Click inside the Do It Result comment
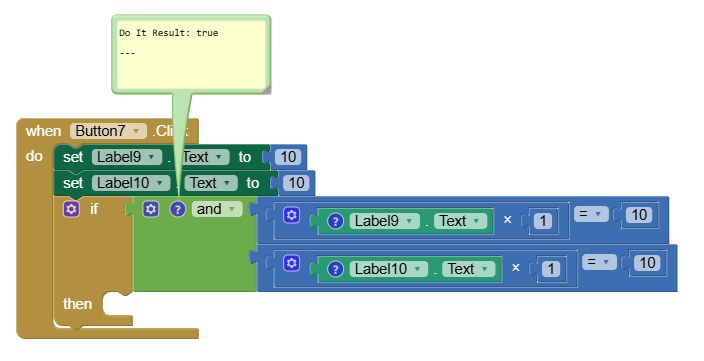The height and width of the screenshot is (361, 704). [191, 54]
